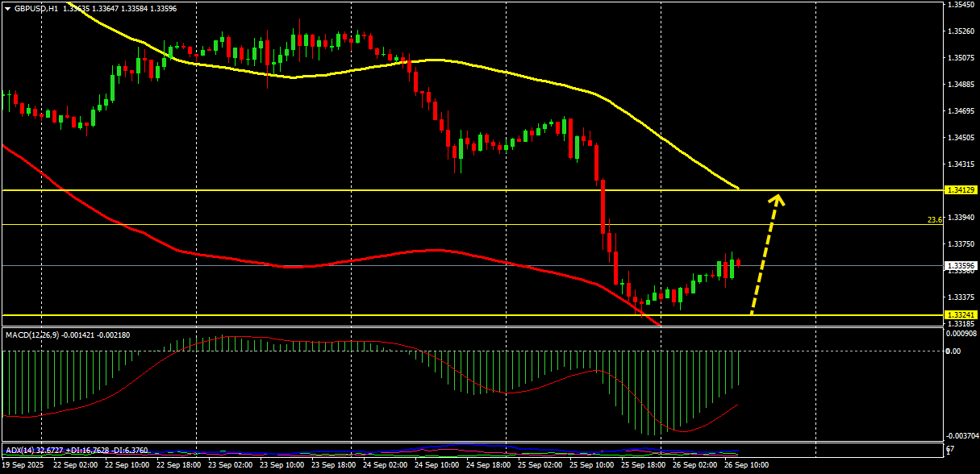
Task: Click the chart menu triangle beside GBPUSD,H1
Action: pos(7,8)
